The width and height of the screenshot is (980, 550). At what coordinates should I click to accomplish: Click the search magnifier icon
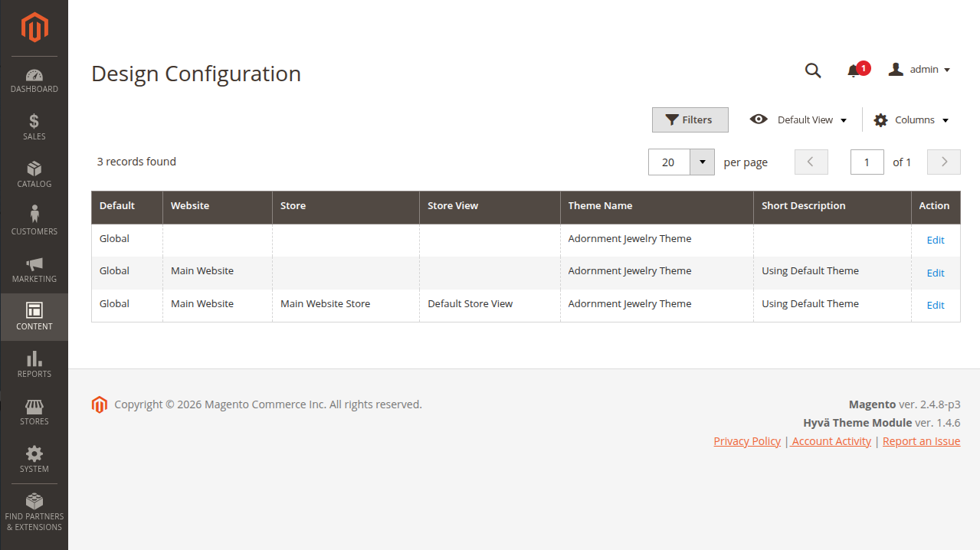(x=813, y=70)
